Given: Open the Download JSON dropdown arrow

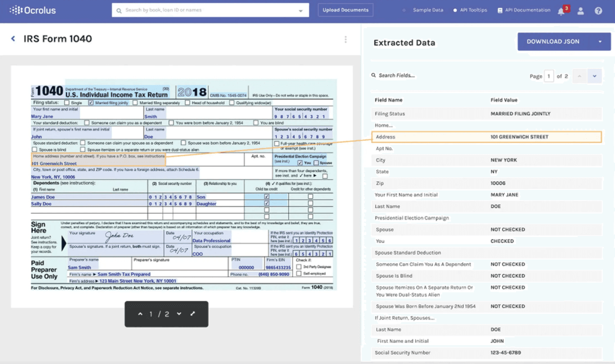Looking at the screenshot, I should [600, 42].
